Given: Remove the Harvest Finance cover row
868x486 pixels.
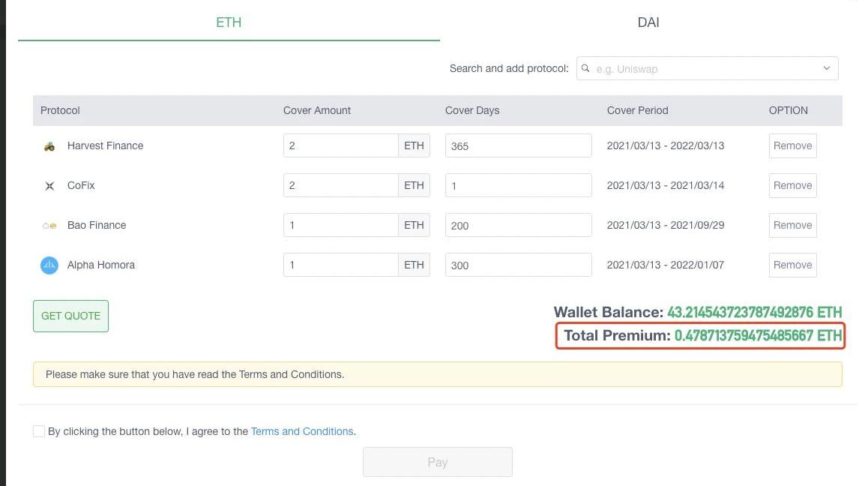Looking at the screenshot, I should [x=792, y=145].
